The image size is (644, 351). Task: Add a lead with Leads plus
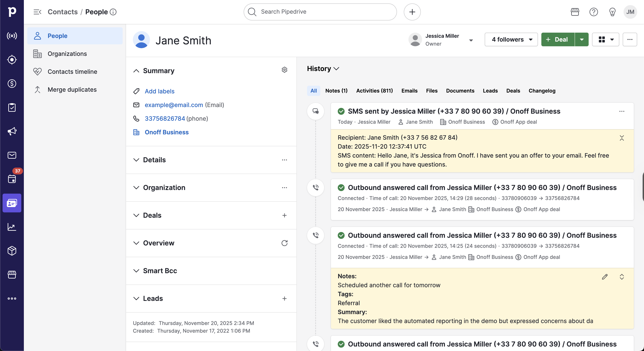click(284, 298)
